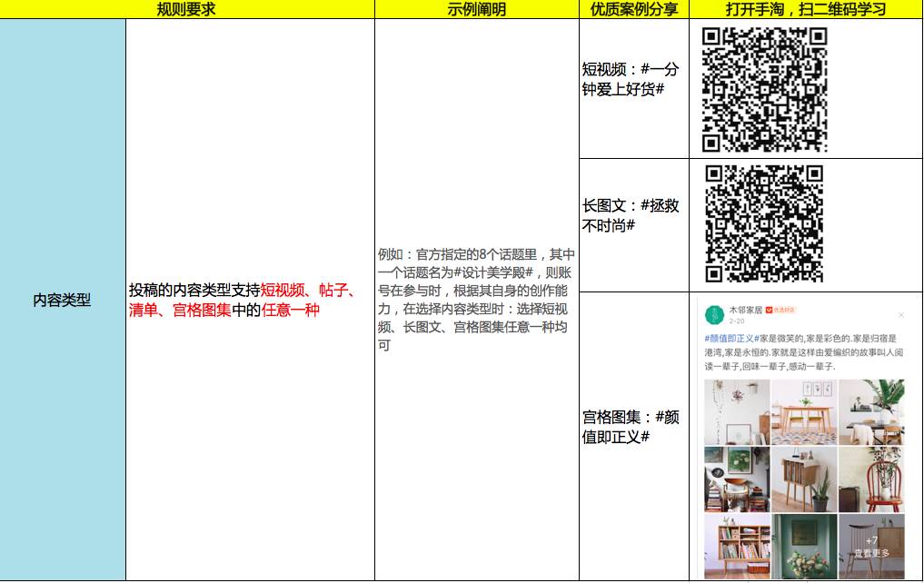Select the 宫格图集：#颜值即正义# cell

633,427
